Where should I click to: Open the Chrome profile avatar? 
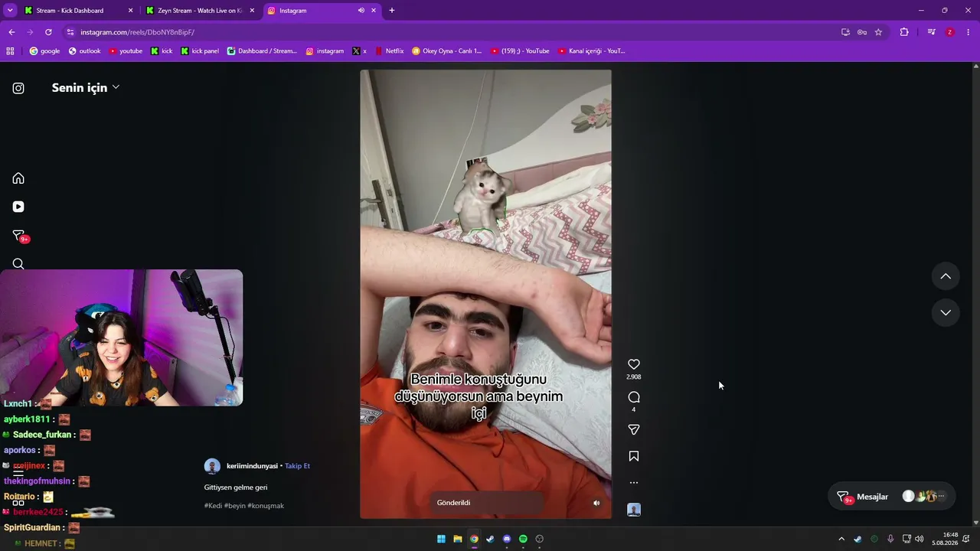[x=950, y=32]
